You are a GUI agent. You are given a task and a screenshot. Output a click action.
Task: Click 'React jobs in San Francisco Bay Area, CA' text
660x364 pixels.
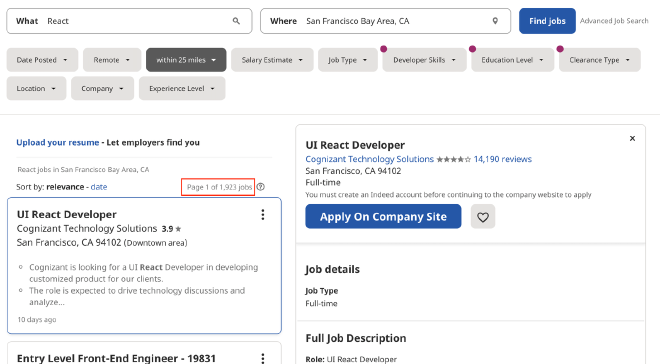(x=83, y=170)
